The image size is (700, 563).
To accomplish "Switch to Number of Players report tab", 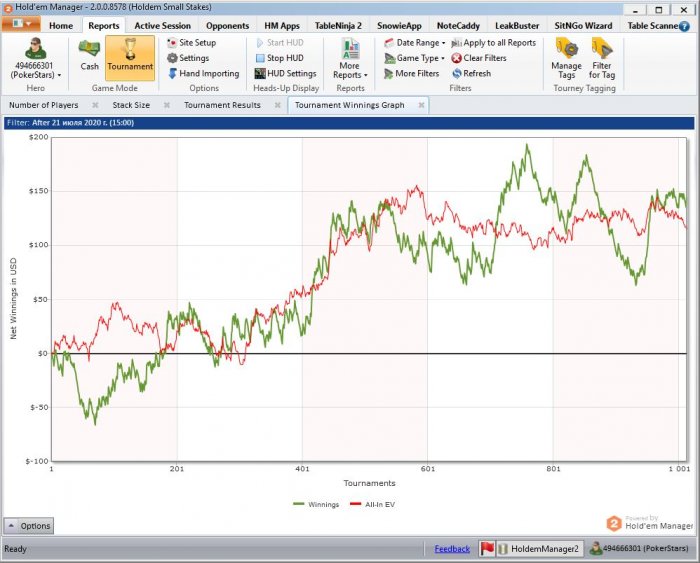I will coord(43,105).
